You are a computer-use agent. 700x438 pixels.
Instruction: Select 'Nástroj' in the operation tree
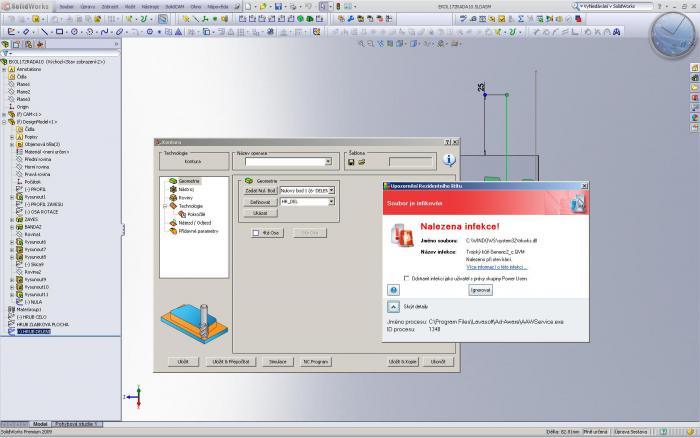(x=187, y=189)
